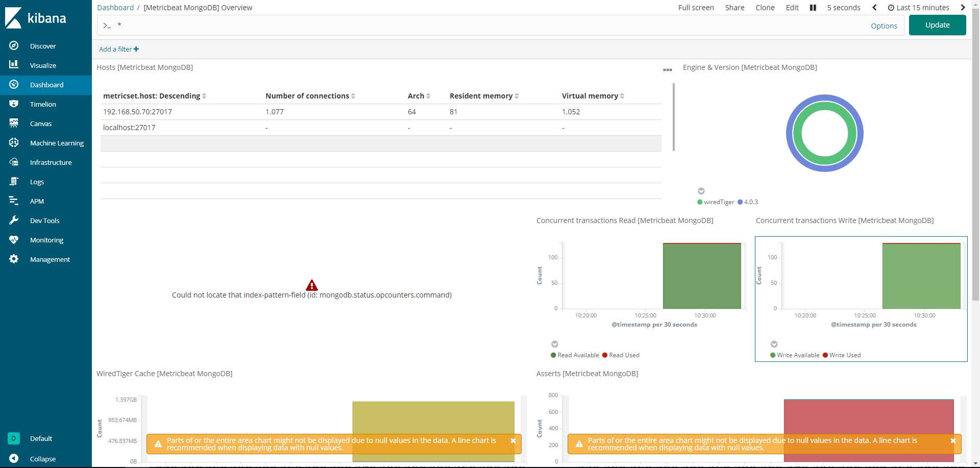Toggle Write Used legend entry
This screenshot has height=468, width=980.
click(x=842, y=355)
